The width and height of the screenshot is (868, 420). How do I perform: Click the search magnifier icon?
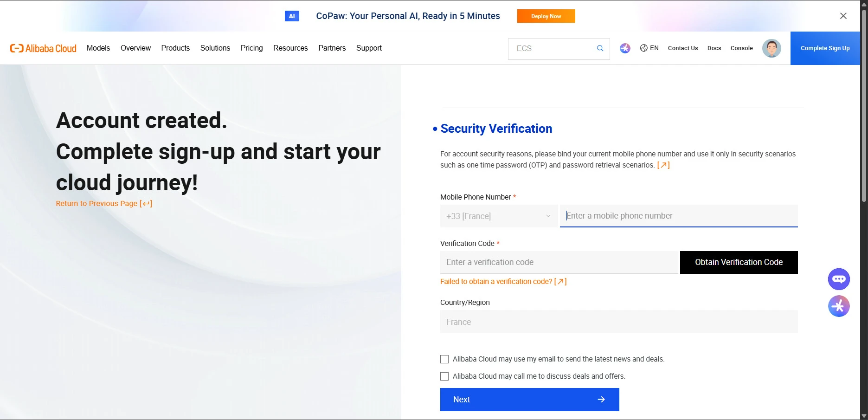coord(600,48)
